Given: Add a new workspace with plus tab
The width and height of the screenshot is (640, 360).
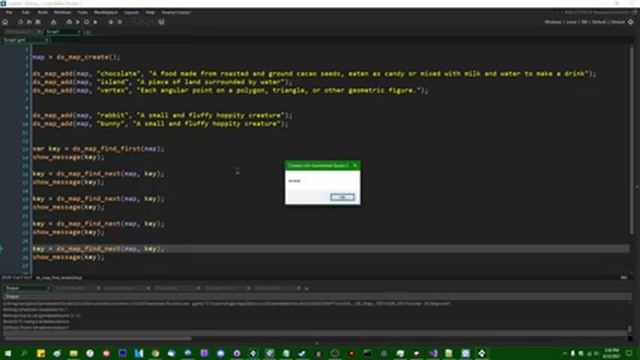Looking at the screenshot, I should 88,32.
